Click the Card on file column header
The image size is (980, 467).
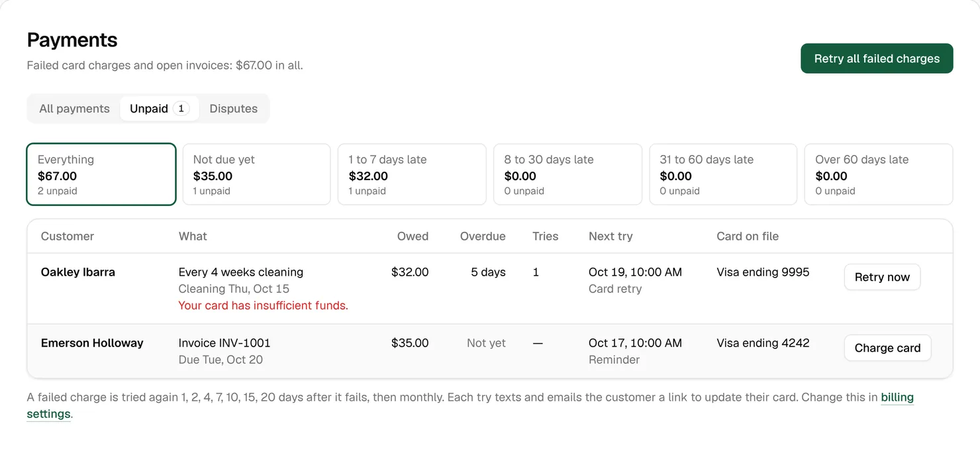pyautogui.click(x=748, y=236)
